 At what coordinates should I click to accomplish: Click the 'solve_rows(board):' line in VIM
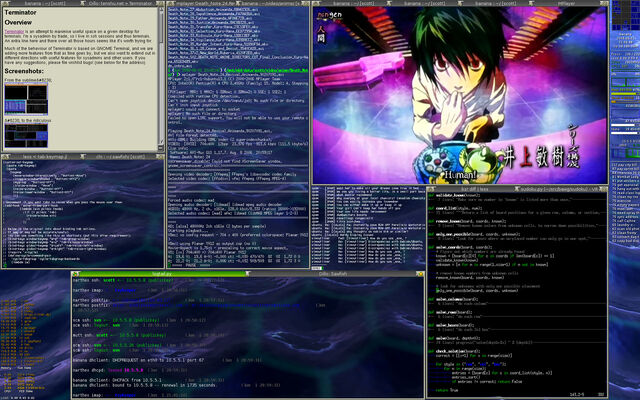[x=449, y=312]
